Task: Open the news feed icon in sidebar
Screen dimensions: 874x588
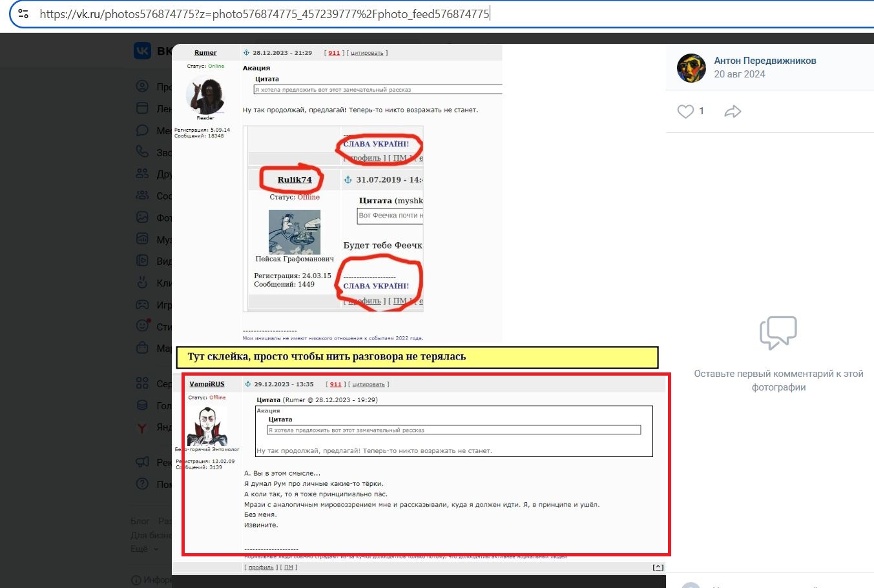Action: coord(143,108)
